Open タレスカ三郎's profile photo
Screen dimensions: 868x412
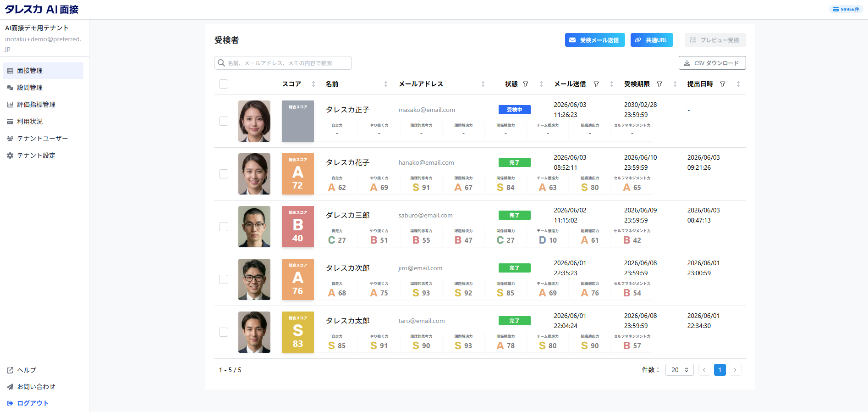(x=254, y=227)
